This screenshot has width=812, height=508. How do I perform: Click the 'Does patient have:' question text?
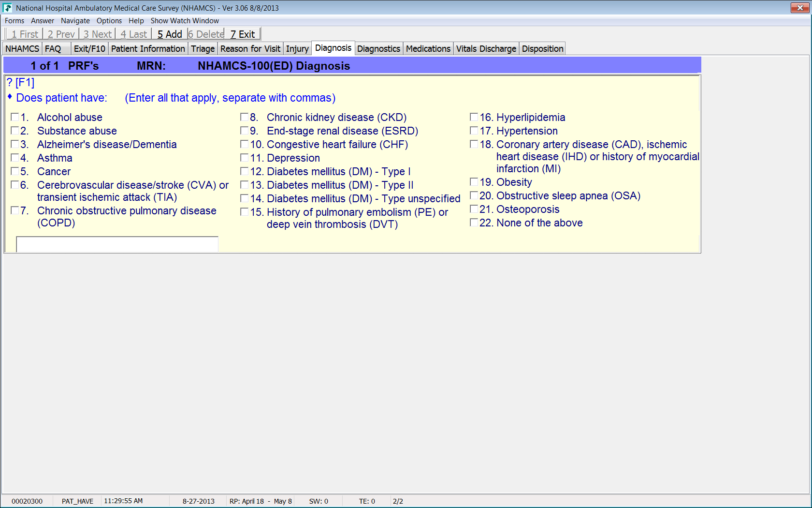click(61, 98)
